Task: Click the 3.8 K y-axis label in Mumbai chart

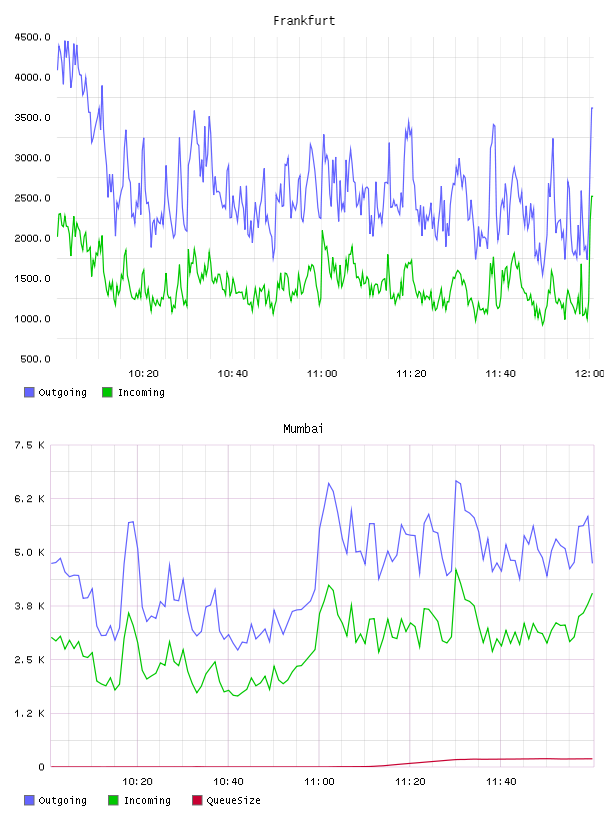Action: (x=29, y=606)
